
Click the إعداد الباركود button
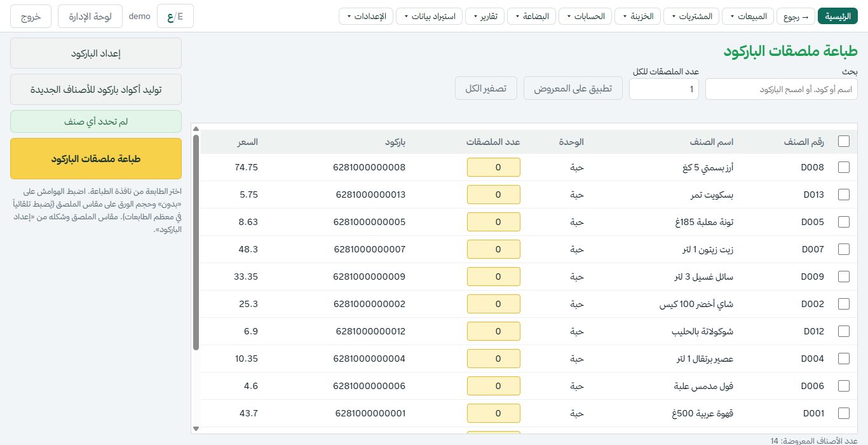[x=96, y=53]
